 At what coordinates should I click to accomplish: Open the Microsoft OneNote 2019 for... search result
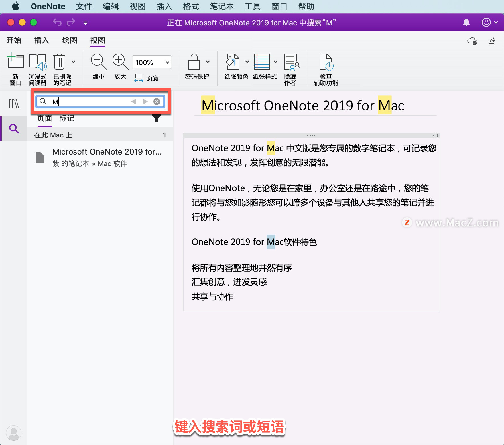[100, 157]
